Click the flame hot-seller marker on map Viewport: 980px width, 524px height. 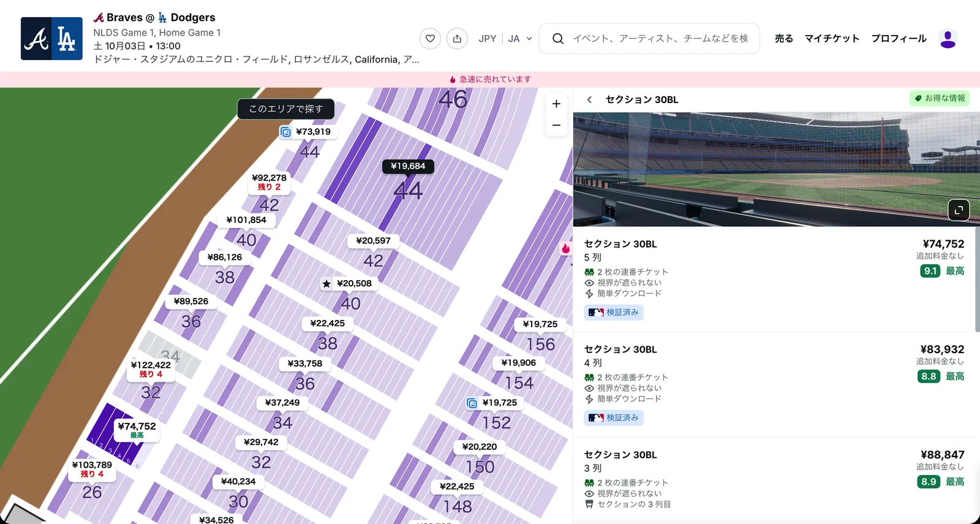coord(565,248)
